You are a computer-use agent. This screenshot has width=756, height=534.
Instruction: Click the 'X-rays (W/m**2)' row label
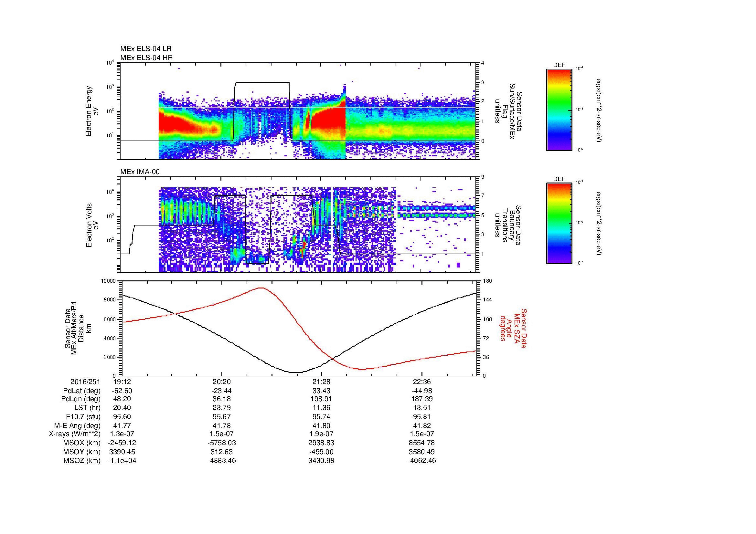pyautogui.click(x=75, y=434)
